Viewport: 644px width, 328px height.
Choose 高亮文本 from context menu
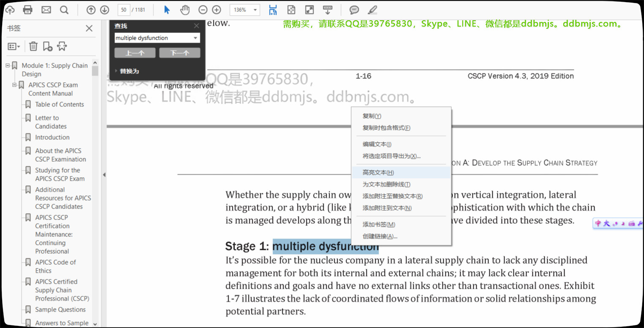378,172
